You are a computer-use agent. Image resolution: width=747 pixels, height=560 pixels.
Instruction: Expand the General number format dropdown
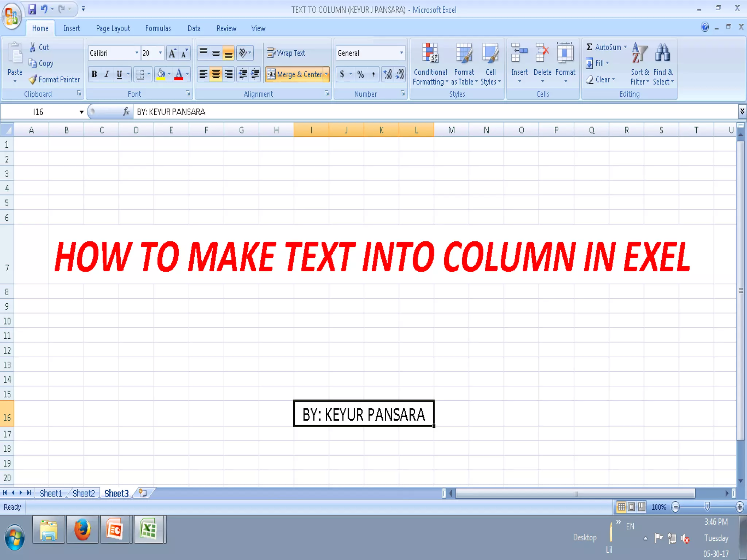click(x=401, y=53)
